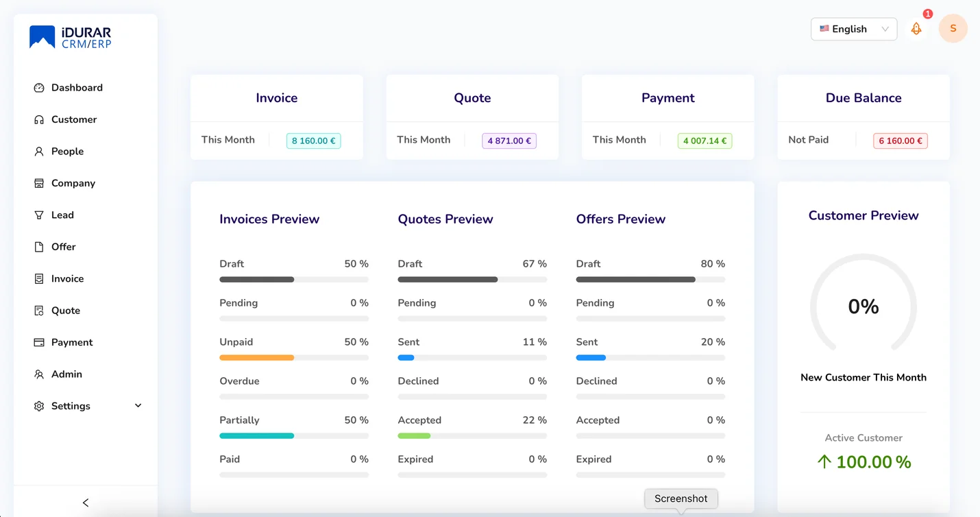The height and width of the screenshot is (517, 980).
Task: Click the Quote summary card title
Action: (472, 98)
